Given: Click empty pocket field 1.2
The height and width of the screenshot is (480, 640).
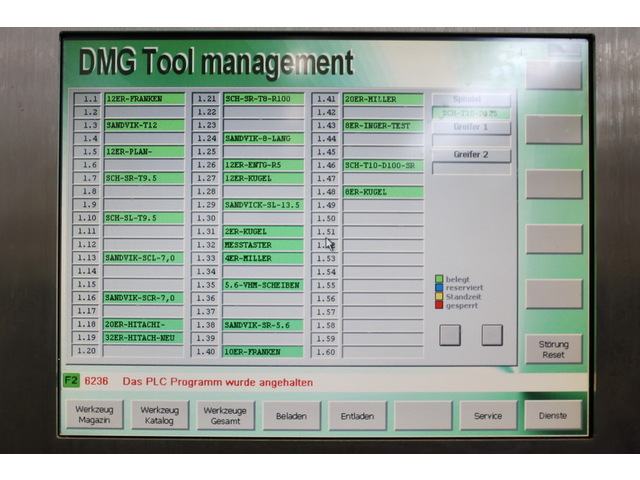Looking at the screenshot, I should [x=144, y=112].
